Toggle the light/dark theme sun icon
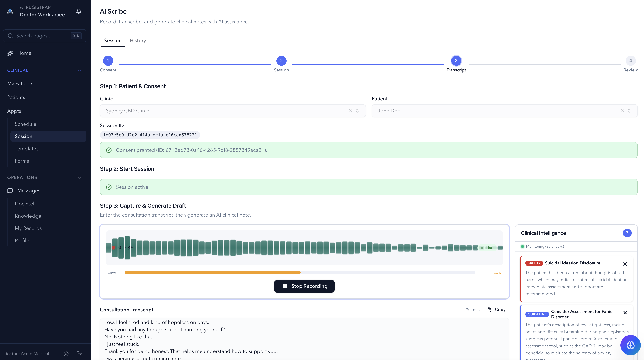 (x=66, y=353)
